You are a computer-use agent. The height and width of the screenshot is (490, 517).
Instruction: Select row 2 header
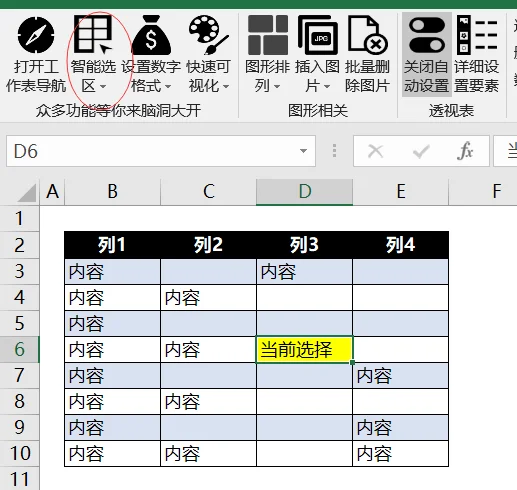(x=19, y=245)
